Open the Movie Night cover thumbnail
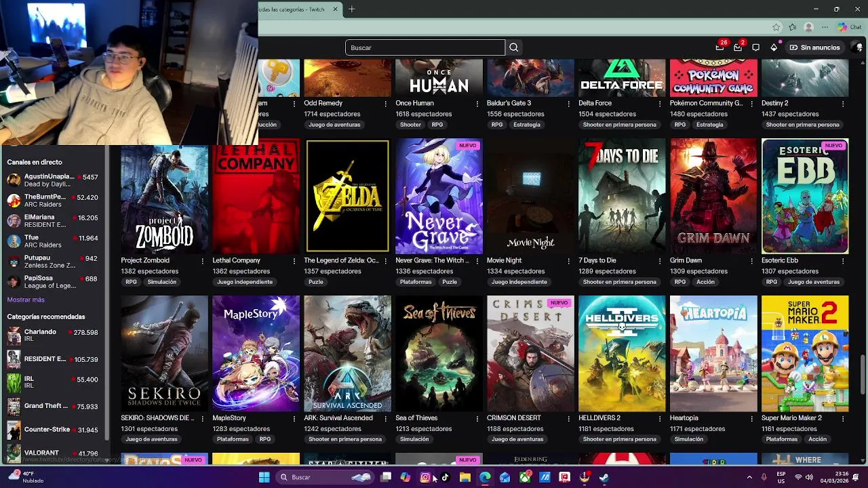The height and width of the screenshot is (488, 868). 530,196
